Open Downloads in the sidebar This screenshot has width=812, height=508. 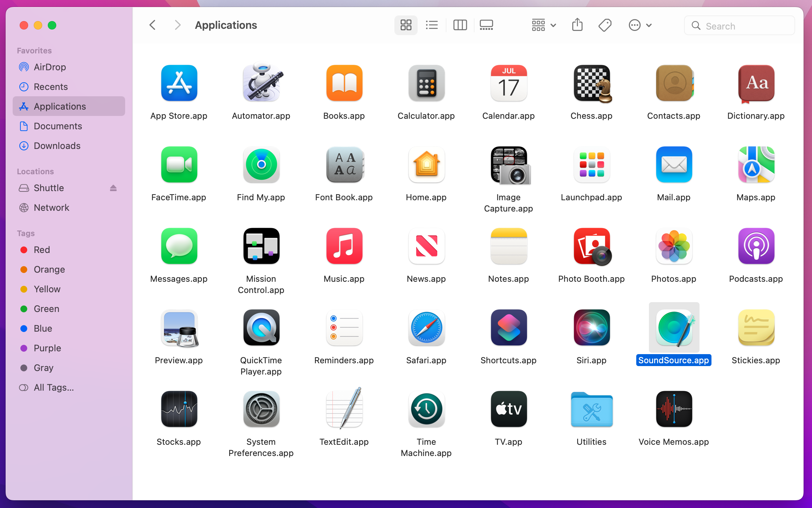pos(69,145)
